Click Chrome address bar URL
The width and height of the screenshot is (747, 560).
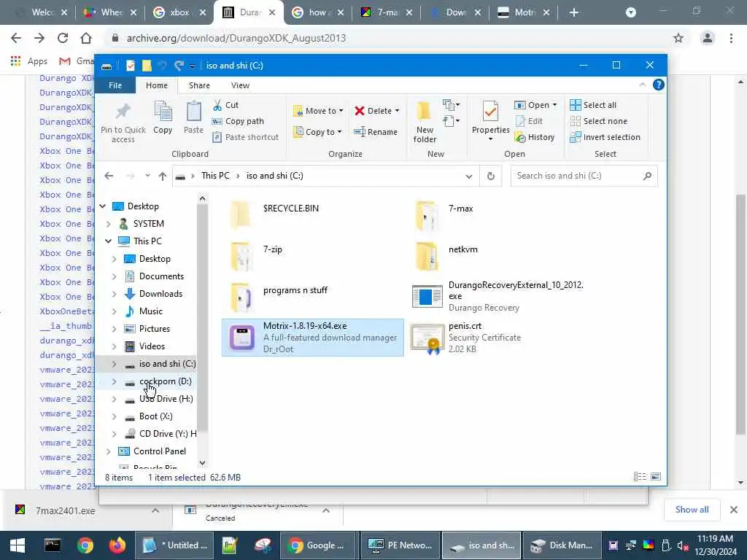tap(236, 38)
